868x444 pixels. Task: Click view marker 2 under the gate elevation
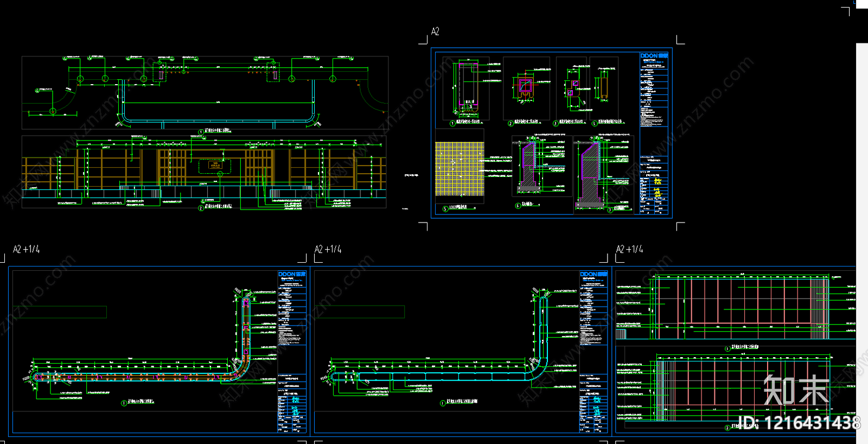(201, 208)
